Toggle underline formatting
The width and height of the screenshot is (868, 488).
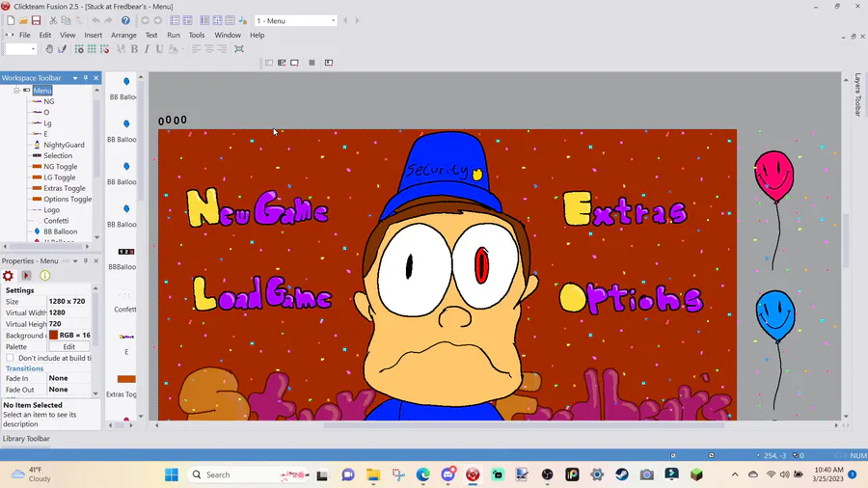pos(159,48)
